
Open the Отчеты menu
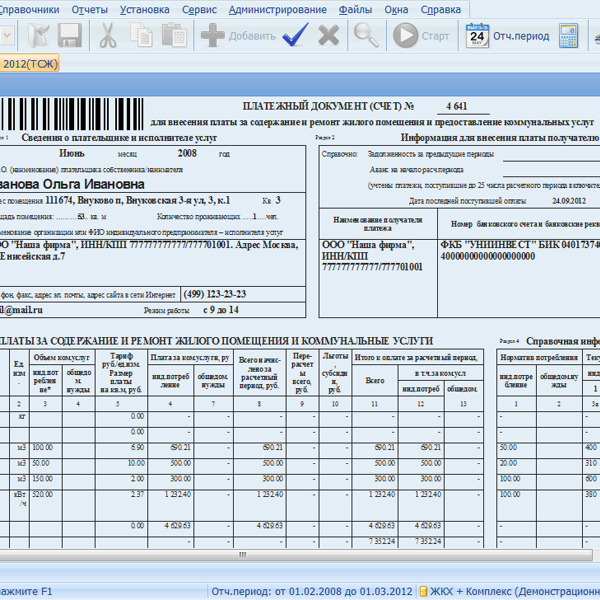click(90, 9)
